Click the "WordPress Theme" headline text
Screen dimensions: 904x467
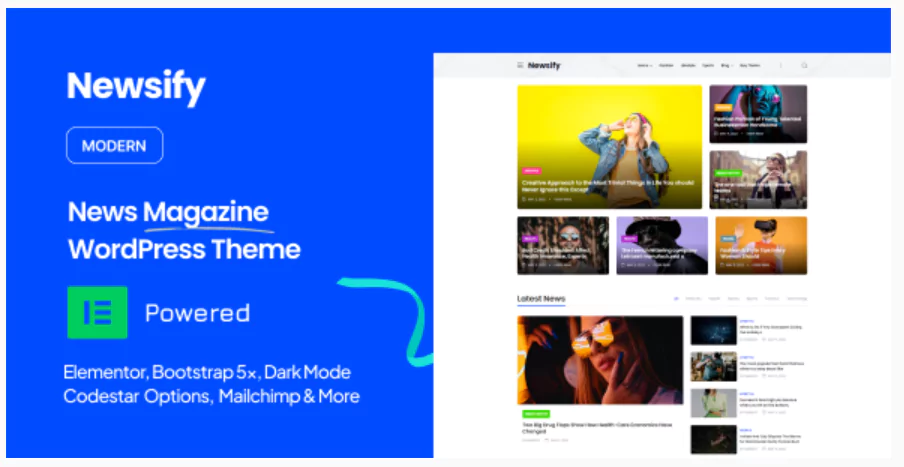click(x=184, y=249)
